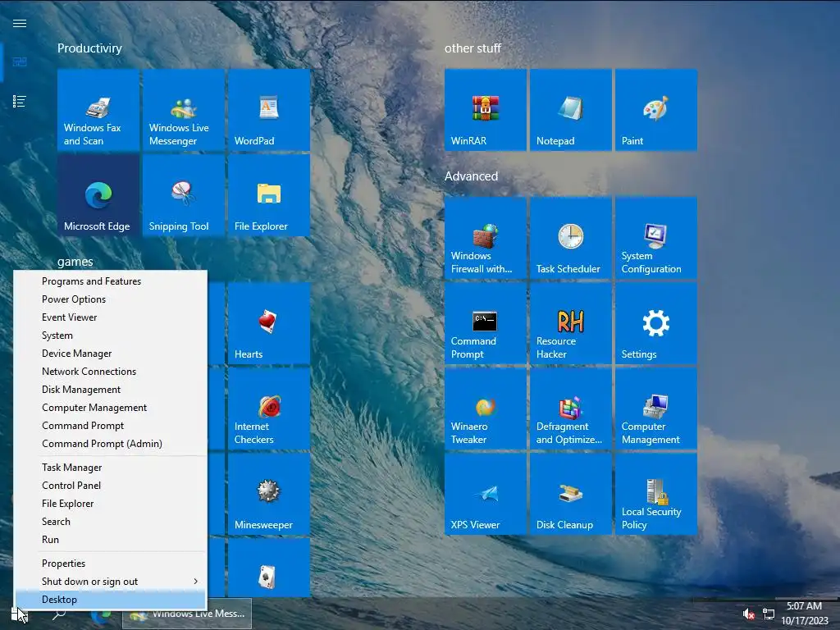840x630 pixels.
Task: Choose Command Prompt in the context menu
Action: pyautogui.click(x=111, y=426)
